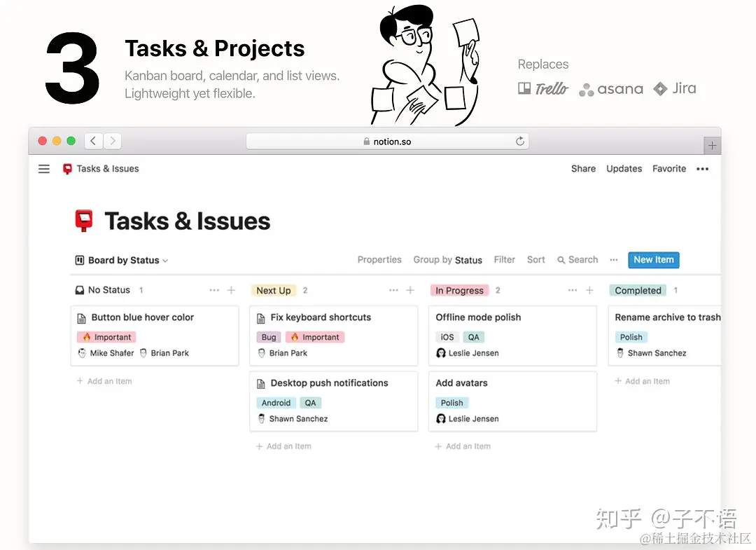Click the Android tag

coord(276,403)
